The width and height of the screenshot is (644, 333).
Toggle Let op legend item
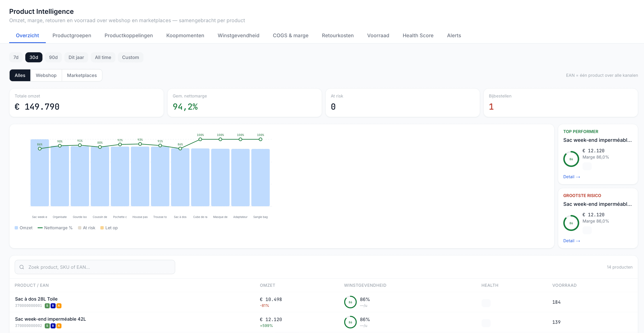[x=109, y=228]
